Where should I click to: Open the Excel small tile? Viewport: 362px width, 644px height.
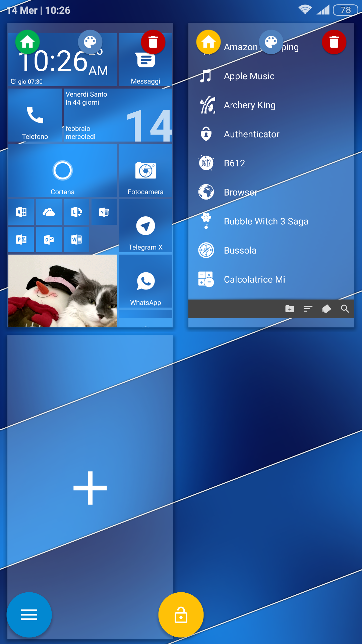(21, 212)
